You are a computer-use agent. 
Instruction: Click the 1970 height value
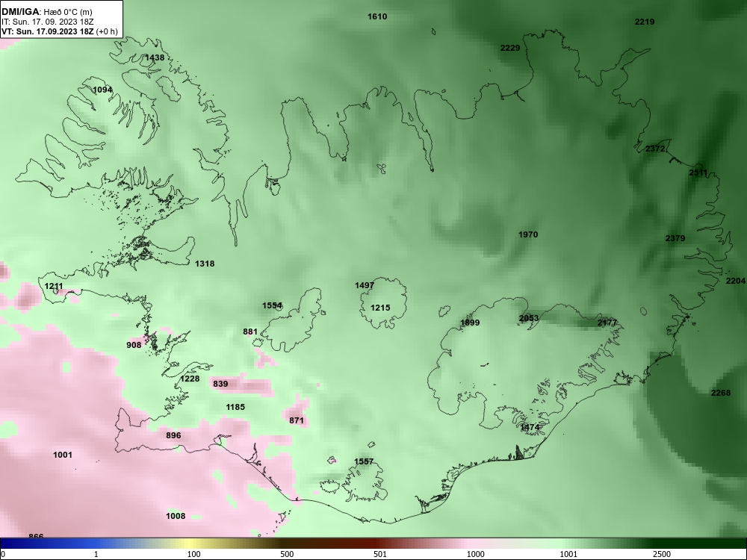click(528, 234)
